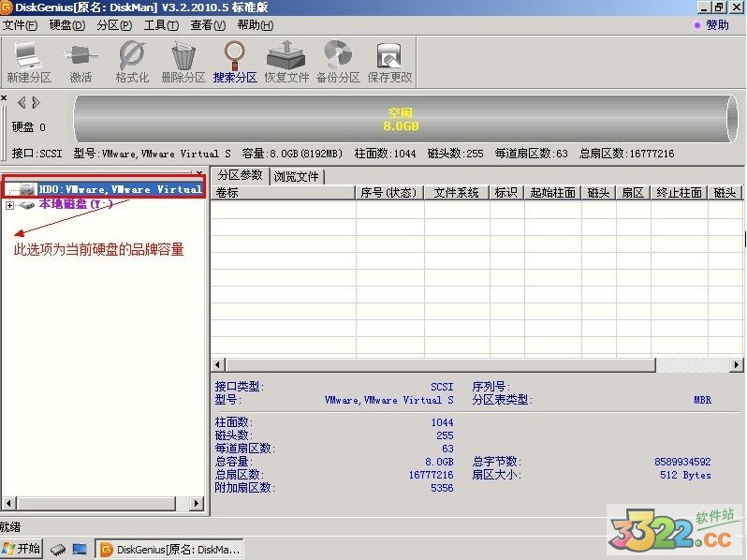
Task: Click the 柱面数 value 1044 in details
Action: pos(442,422)
